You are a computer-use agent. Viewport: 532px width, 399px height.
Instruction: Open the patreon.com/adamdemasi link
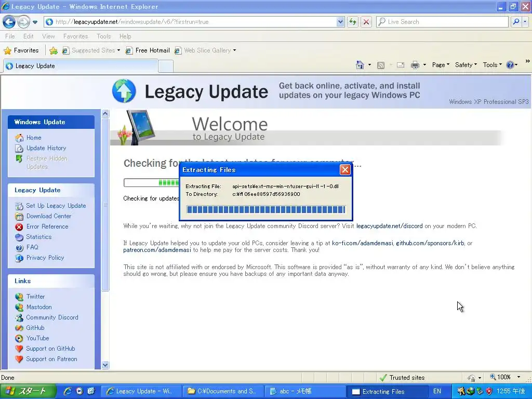point(157,250)
